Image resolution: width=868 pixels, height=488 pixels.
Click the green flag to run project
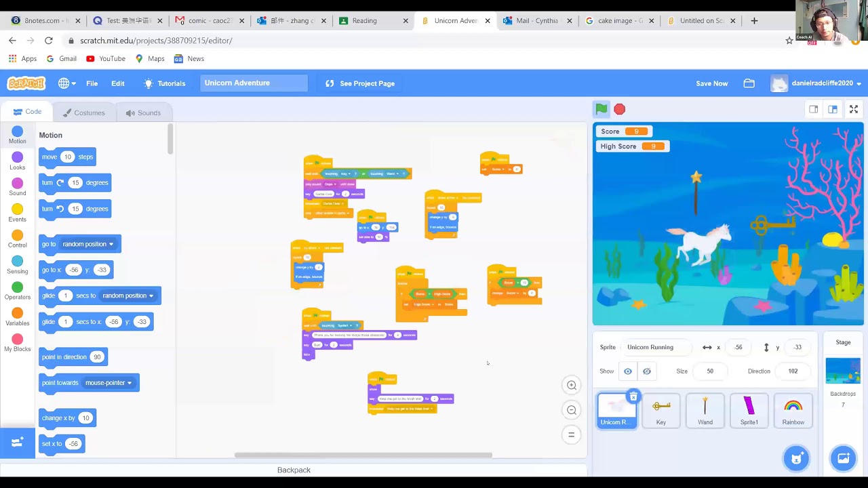(x=601, y=109)
